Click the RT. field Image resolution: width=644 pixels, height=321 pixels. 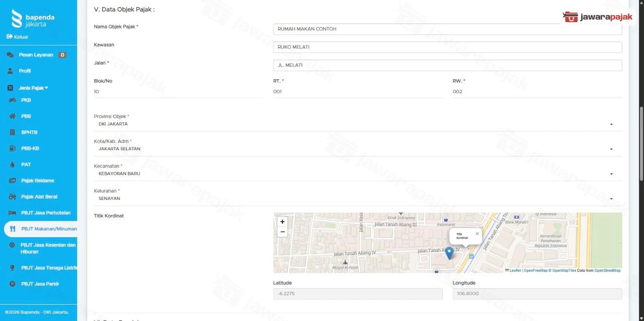coord(358,92)
